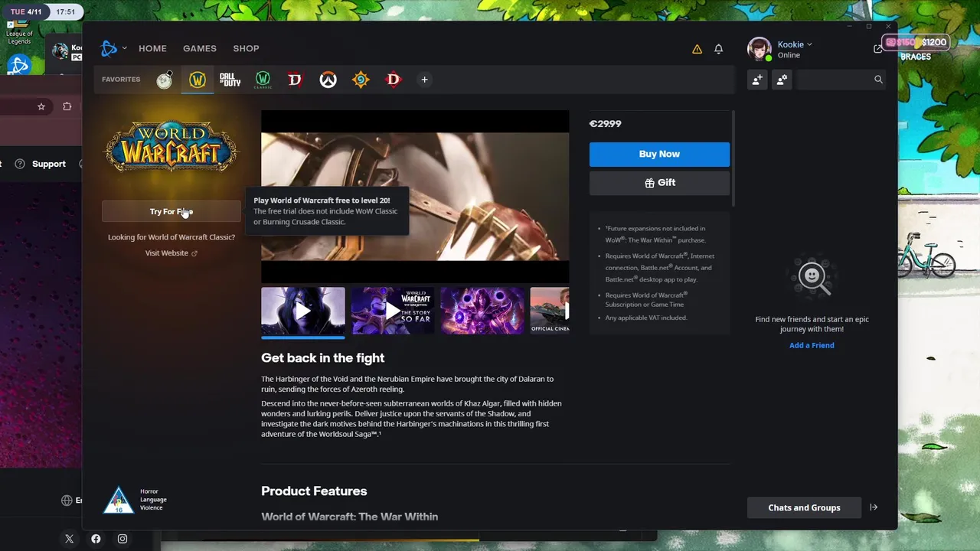Click the Online status text
The height and width of the screenshot is (551, 980).
(x=789, y=55)
